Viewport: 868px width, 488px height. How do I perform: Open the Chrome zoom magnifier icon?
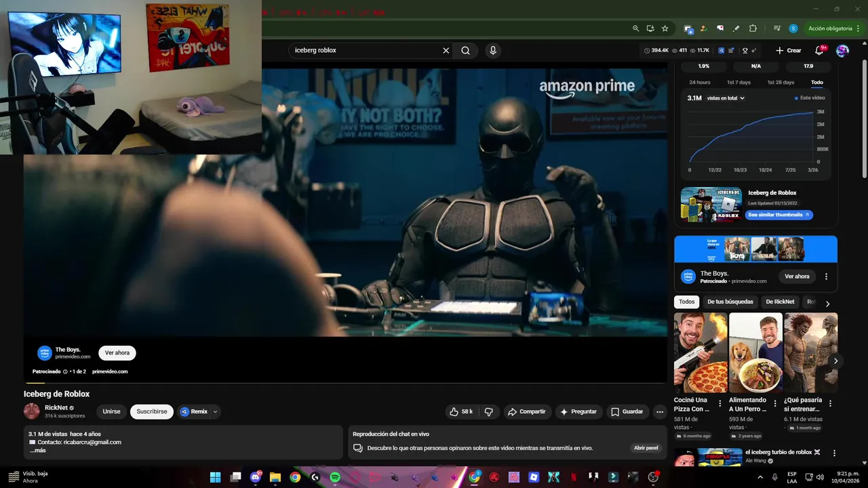tap(635, 28)
